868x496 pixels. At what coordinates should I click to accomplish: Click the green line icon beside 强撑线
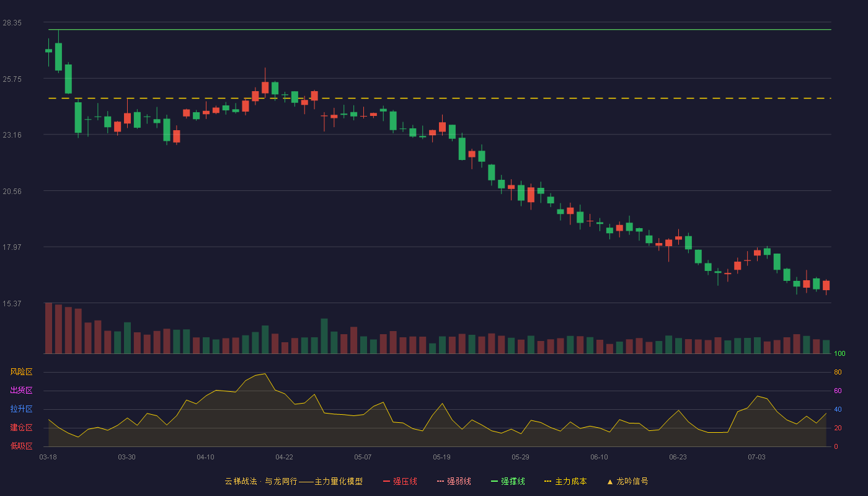click(x=495, y=481)
